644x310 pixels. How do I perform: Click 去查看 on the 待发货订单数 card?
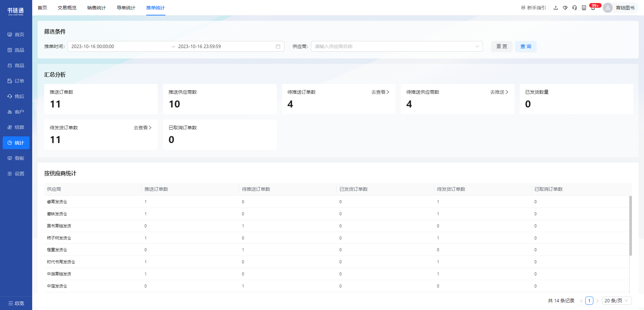(x=143, y=128)
